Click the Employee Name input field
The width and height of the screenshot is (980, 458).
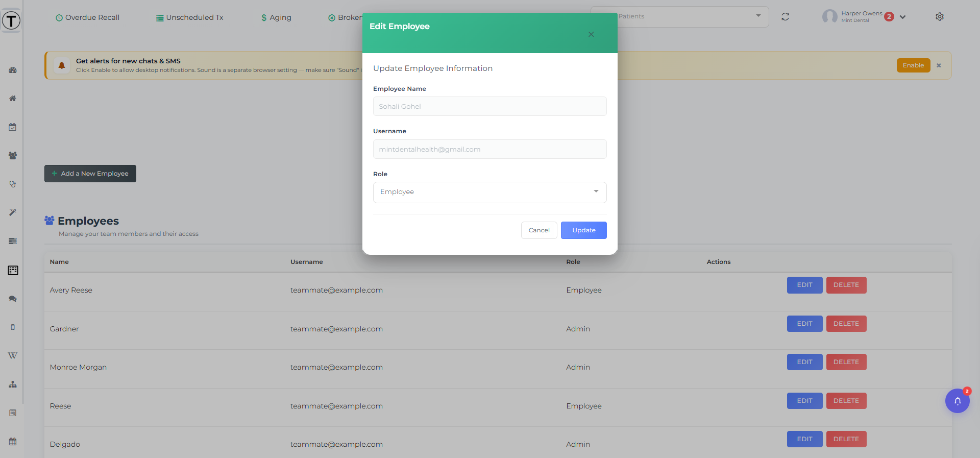[490, 106]
